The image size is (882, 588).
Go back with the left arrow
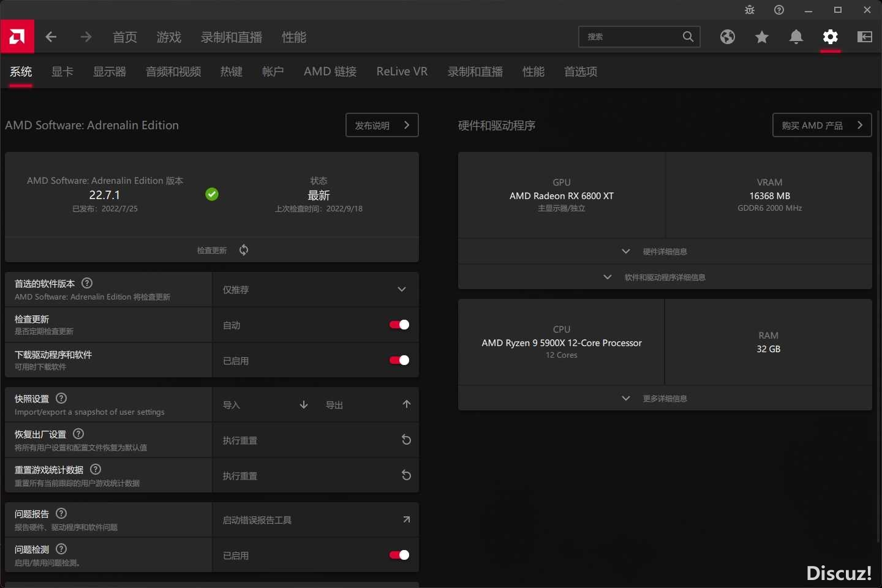(x=51, y=37)
